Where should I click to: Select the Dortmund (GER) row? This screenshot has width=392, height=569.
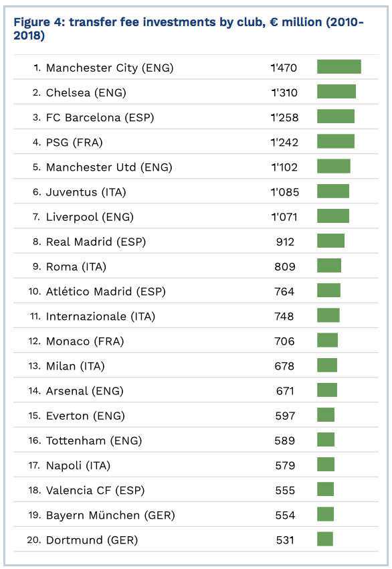click(196, 540)
